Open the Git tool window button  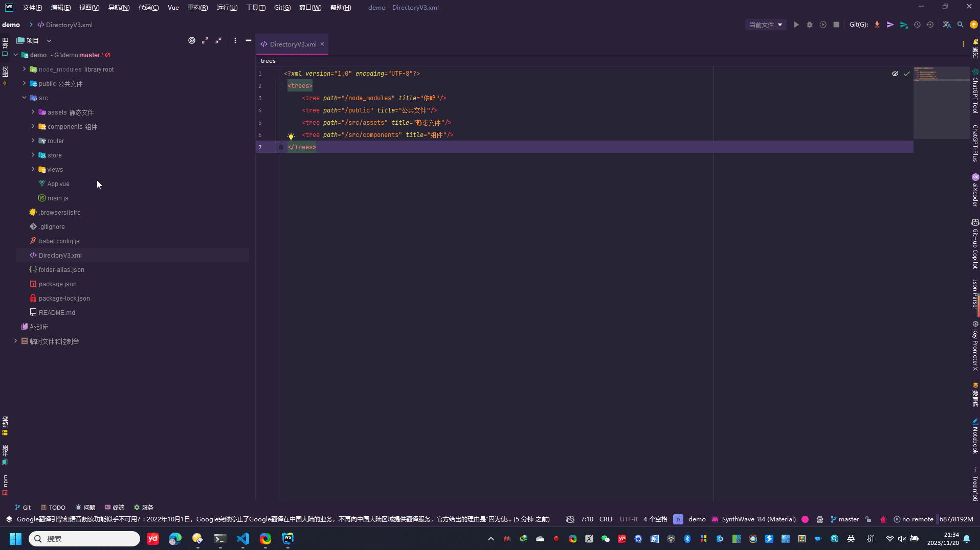coord(23,508)
